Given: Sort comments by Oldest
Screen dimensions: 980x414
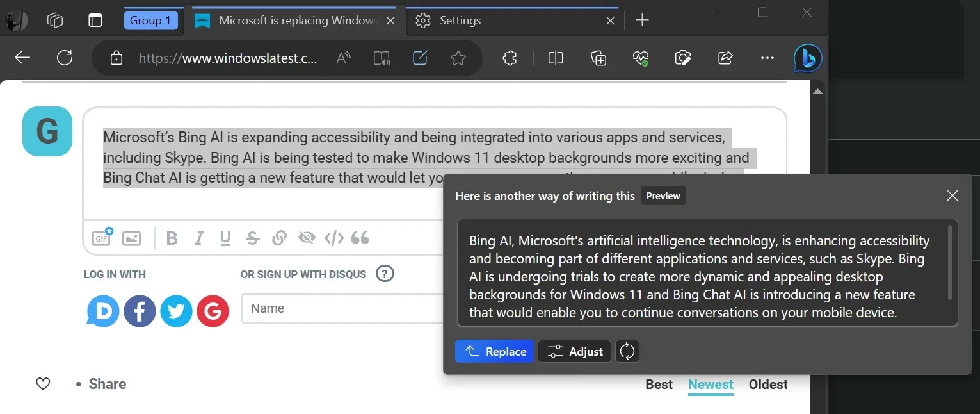Looking at the screenshot, I should (768, 385).
